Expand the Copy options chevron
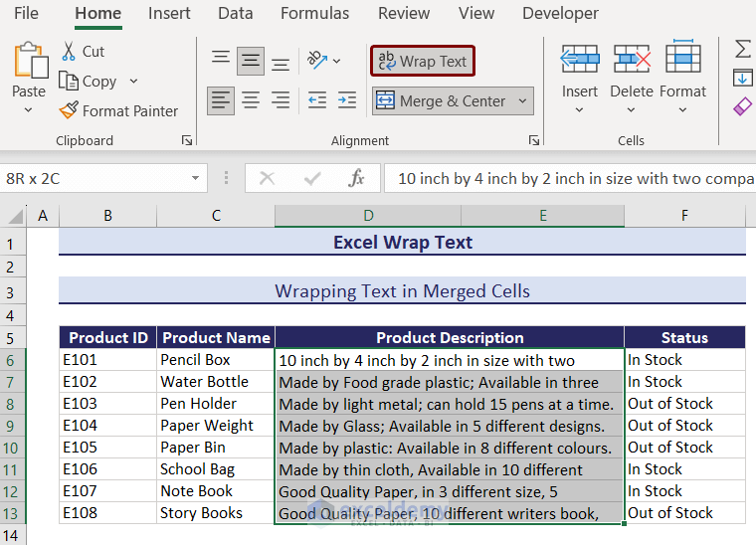 (x=133, y=81)
